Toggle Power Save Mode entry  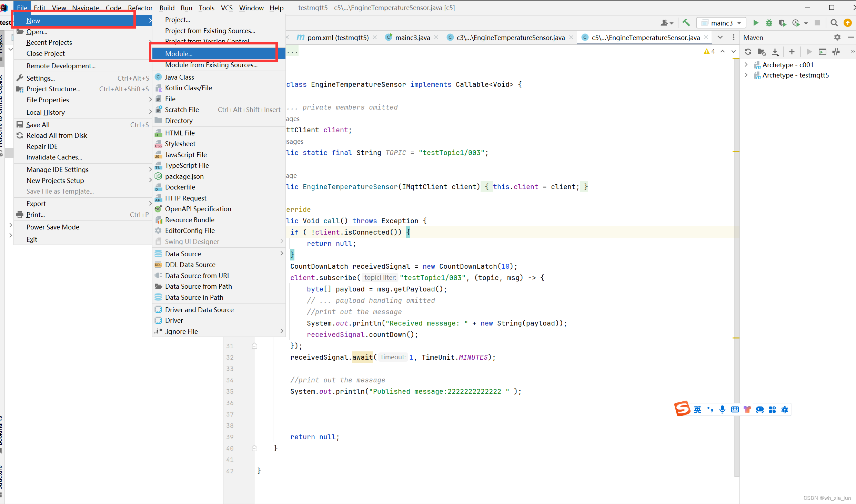point(83,227)
